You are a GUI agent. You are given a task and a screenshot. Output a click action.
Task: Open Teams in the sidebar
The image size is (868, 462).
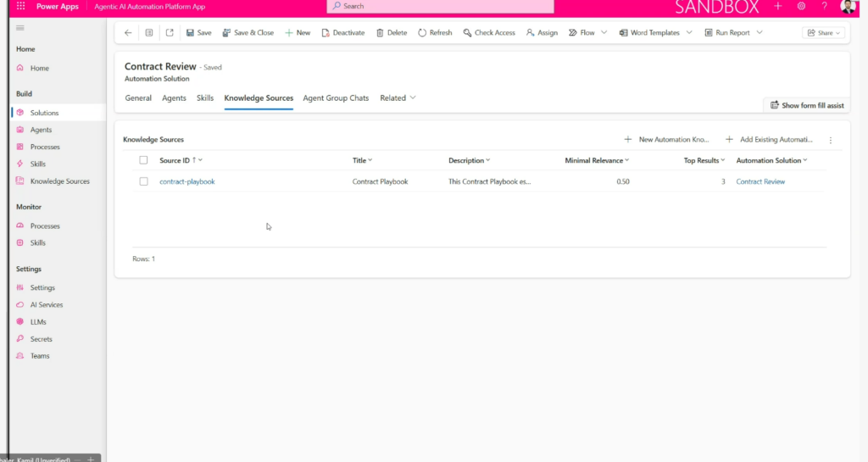click(40, 356)
